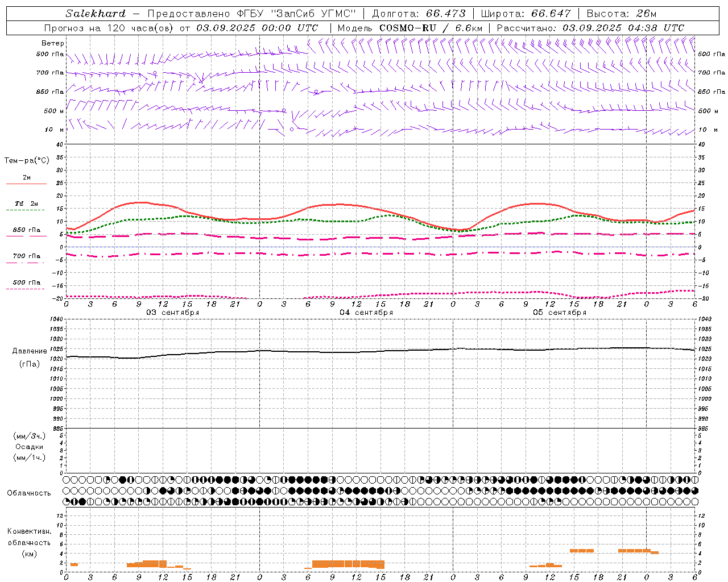
Task: Click the "Тем-ра(°C)" temperature panel label
Action: tap(27, 161)
